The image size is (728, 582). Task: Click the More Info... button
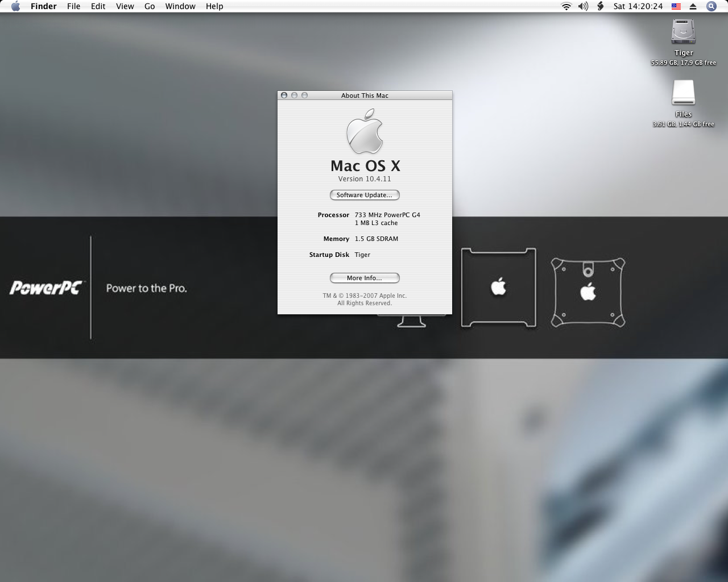pyautogui.click(x=365, y=278)
